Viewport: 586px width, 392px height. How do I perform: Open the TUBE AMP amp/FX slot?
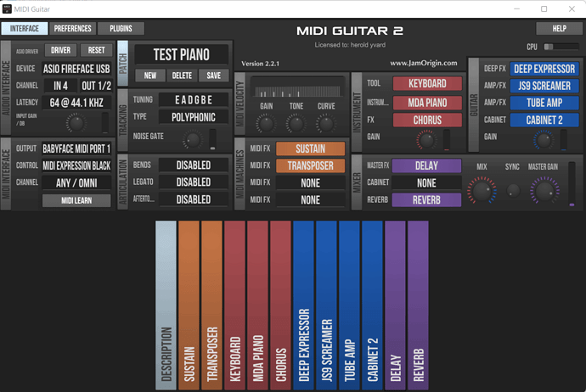(544, 103)
